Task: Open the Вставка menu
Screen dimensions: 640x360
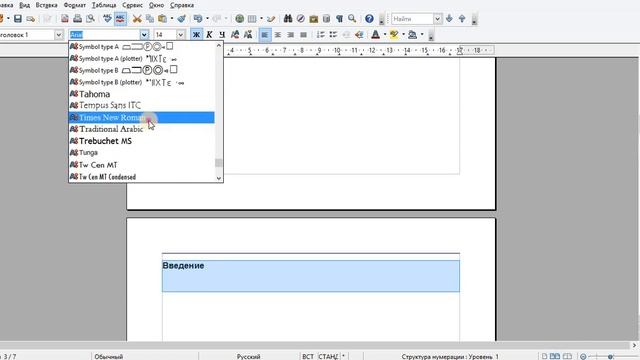Action: (46, 5)
